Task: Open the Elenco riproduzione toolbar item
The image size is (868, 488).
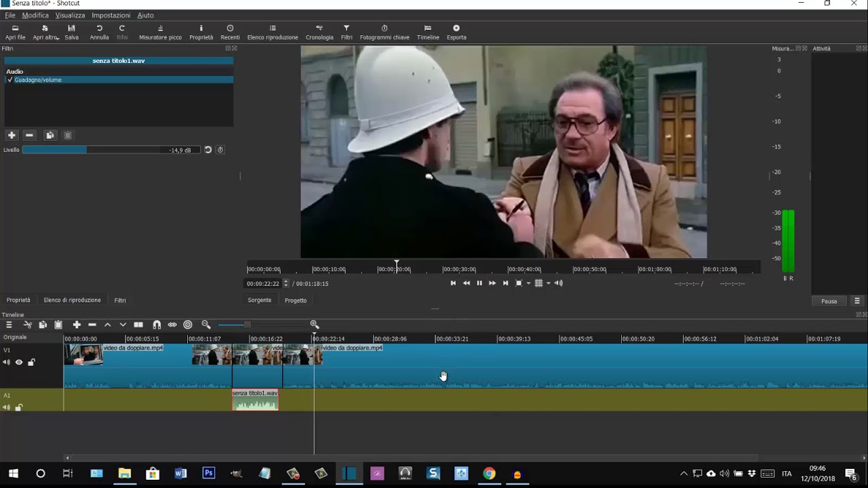Action: [273, 33]
